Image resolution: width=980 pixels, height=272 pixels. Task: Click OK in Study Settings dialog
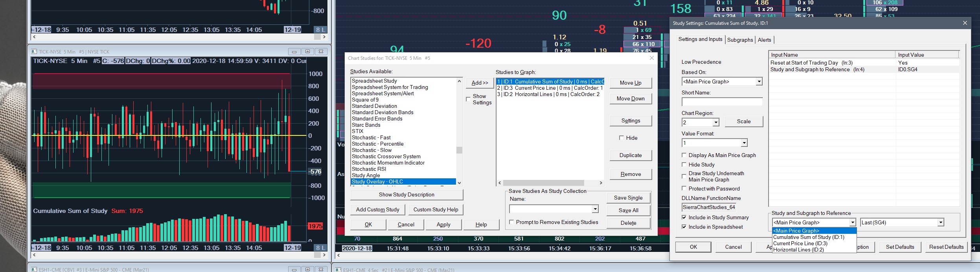tap(693, 247)
